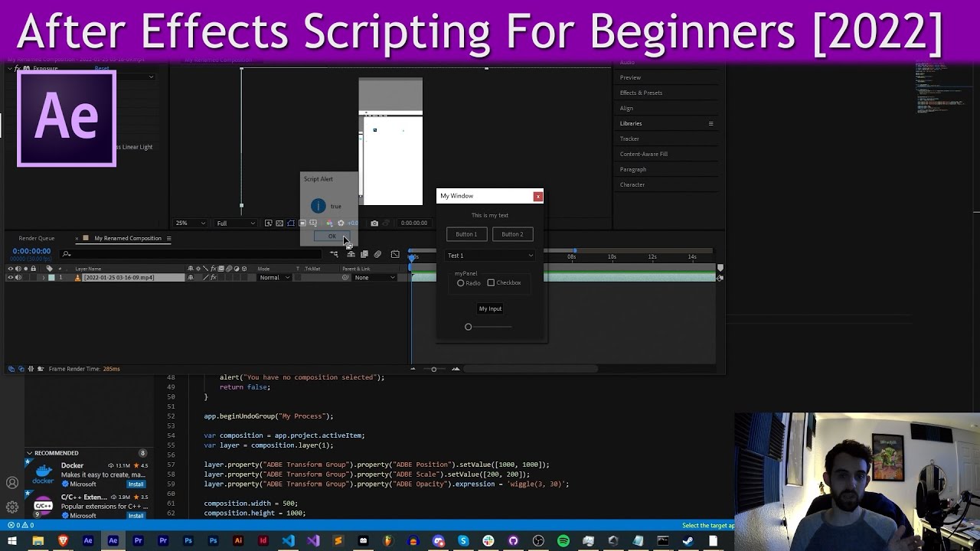The image size is (980, 551).
Task: Open the VS Code Manage gear icon
Action: coord(12,507)
